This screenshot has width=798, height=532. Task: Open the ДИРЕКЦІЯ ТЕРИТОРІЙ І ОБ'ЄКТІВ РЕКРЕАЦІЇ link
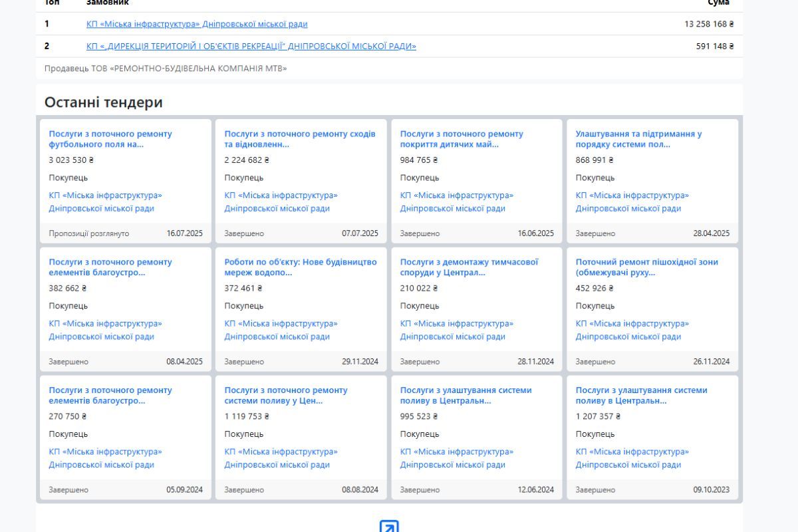(251, 47)
